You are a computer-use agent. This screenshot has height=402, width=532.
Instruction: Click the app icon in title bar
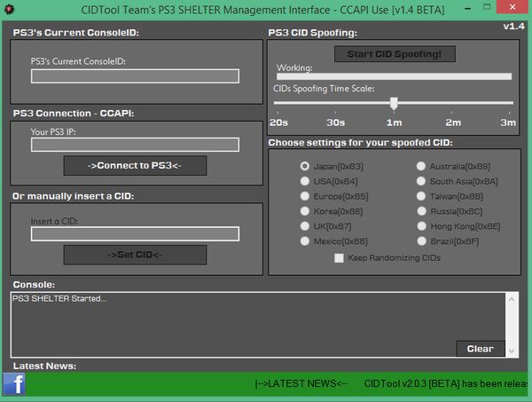[x=9, y=9]
